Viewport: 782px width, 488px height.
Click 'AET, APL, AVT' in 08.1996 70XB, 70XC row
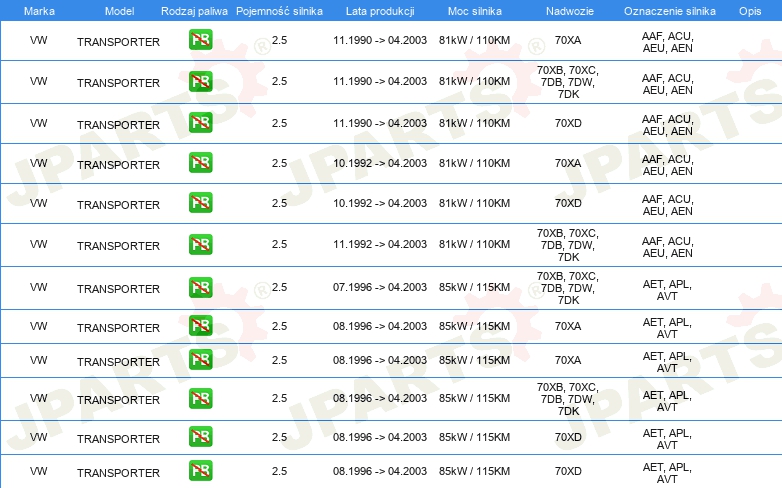pos(667,401)
